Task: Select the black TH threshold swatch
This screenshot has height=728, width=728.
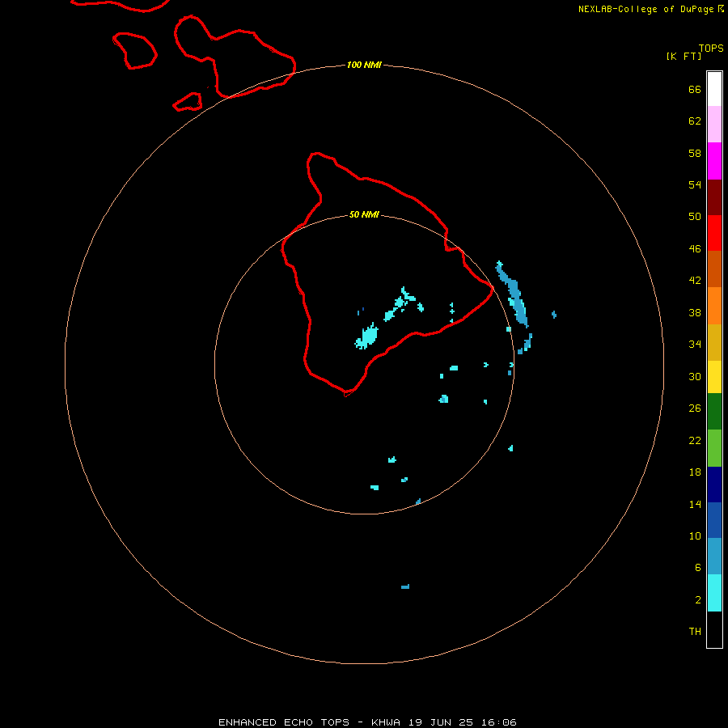Action: (x=714, y=629)
